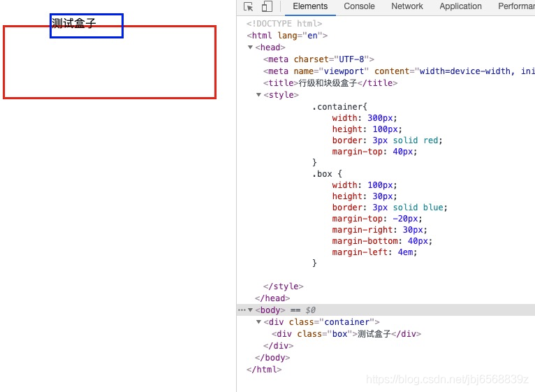Switch to the Elements tab

point(310,6)
